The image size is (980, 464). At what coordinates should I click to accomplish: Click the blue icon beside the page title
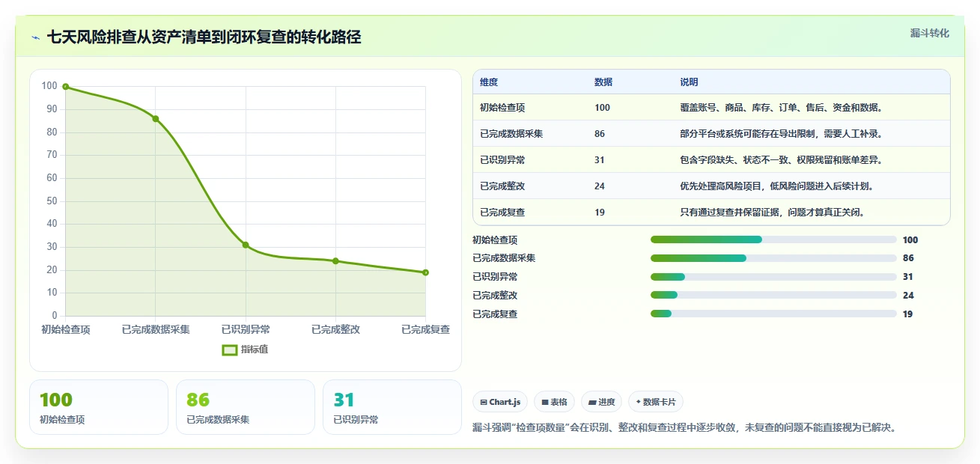(36, 37)
